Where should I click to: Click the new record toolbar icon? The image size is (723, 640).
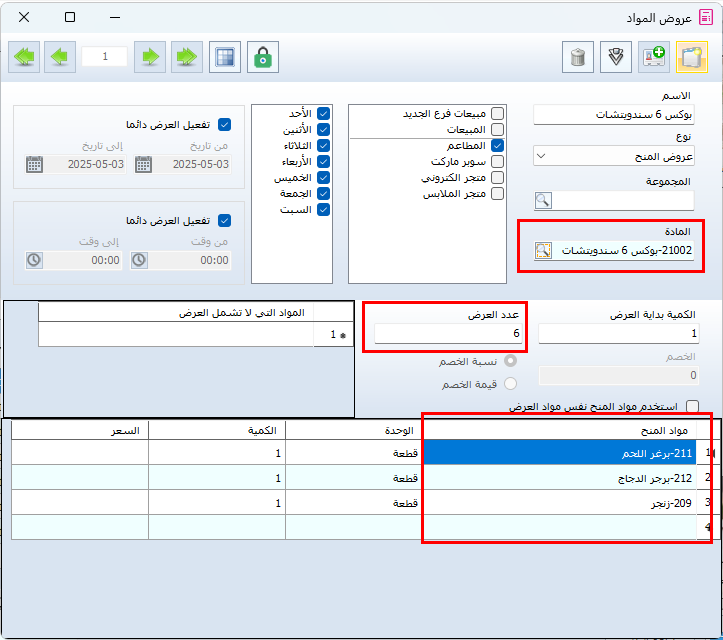tap(692, 57)
